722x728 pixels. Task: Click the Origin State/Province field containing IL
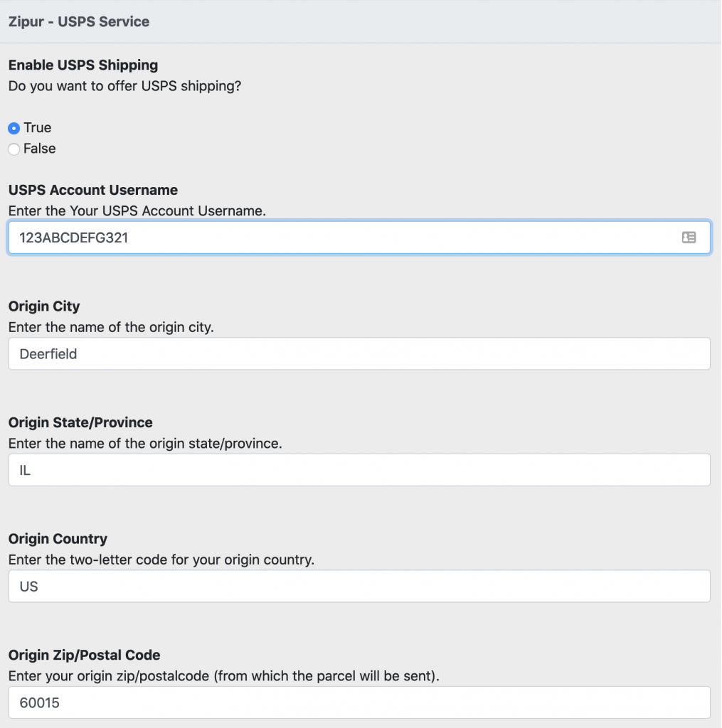(x=359, y=470)
